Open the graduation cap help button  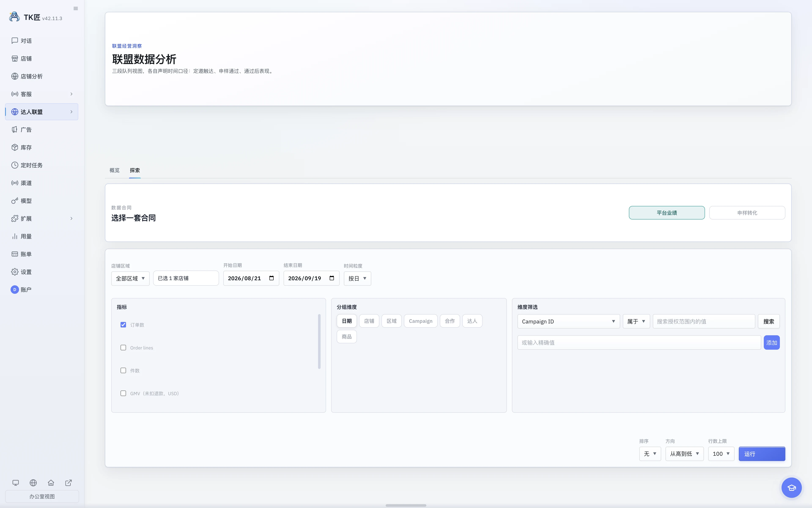coord(791,488)
